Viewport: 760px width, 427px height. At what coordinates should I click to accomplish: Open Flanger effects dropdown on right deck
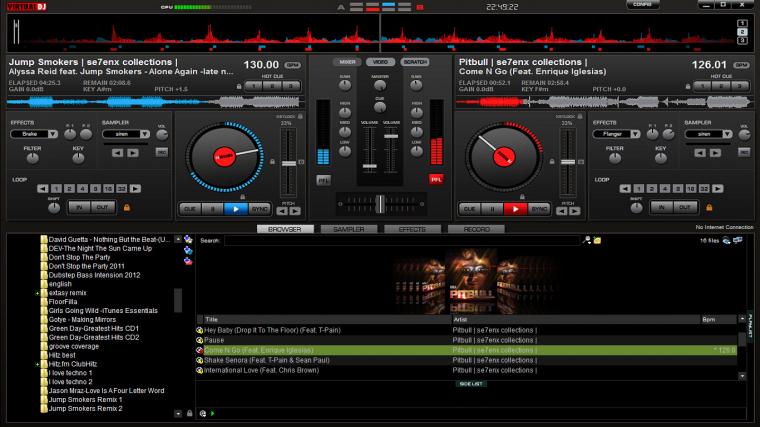[x=635, y=134]
